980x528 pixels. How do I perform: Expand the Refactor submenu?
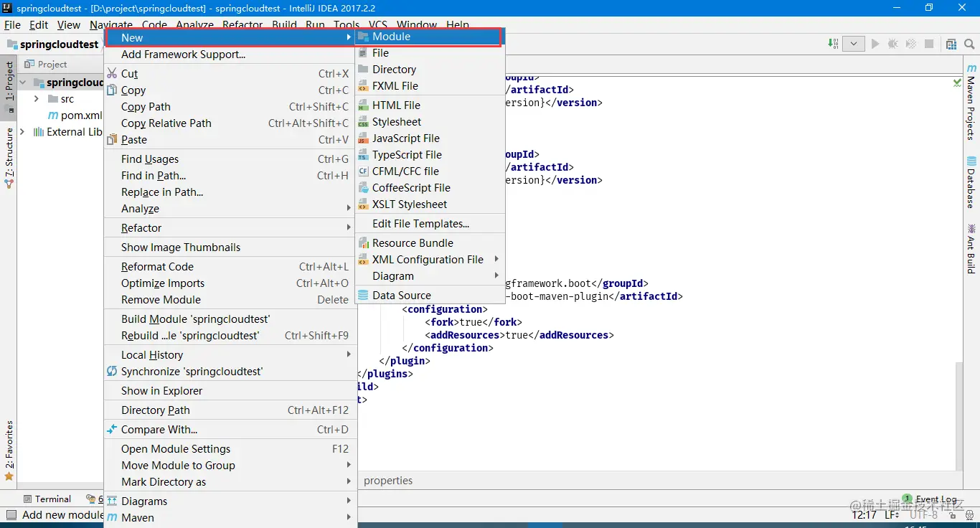coord(230,228)
